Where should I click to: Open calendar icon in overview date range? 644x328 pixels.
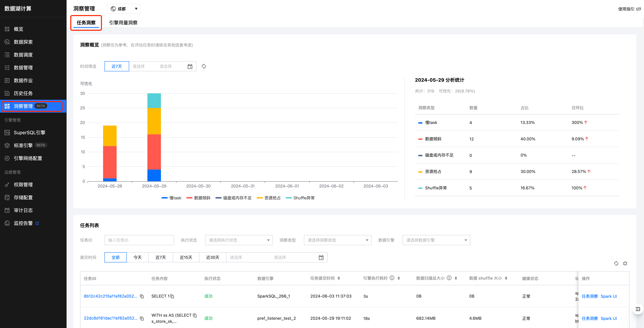coord(190,66)
